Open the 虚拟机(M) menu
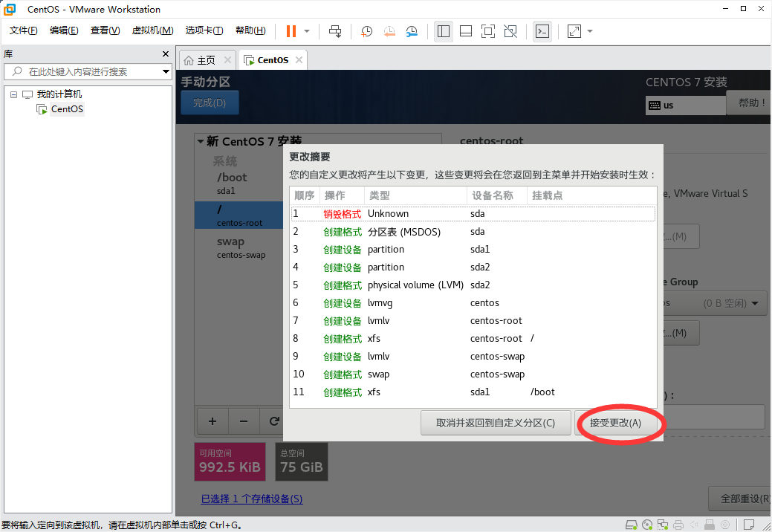The image size is (772, 532). 152,30
